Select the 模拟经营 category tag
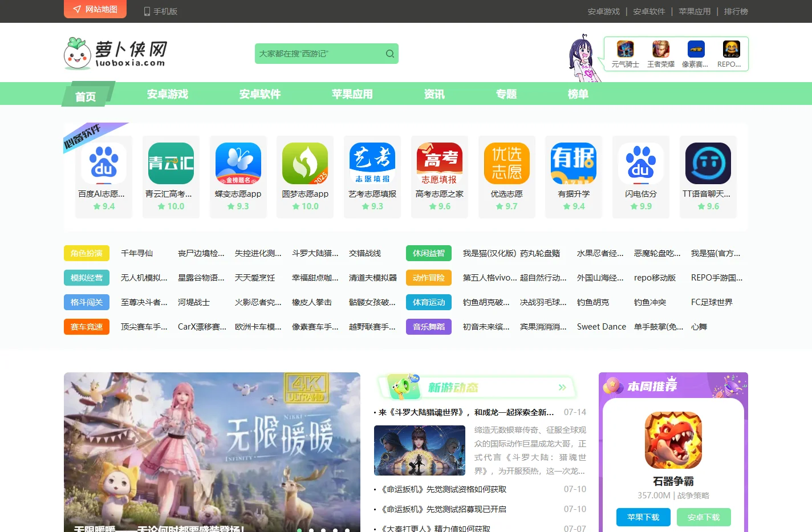The width and height of the screenshot is (812, 532). [x=87, y=278]
